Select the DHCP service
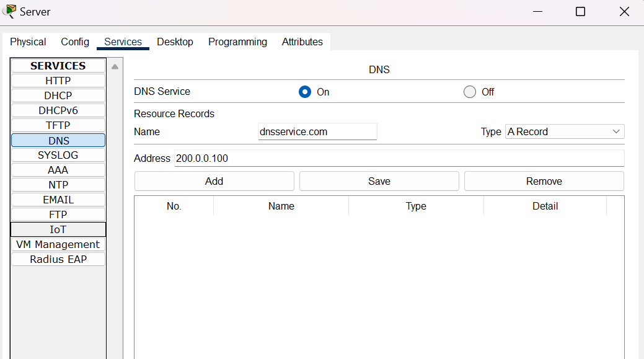This screenshot has height=359, width=644. 58,95
